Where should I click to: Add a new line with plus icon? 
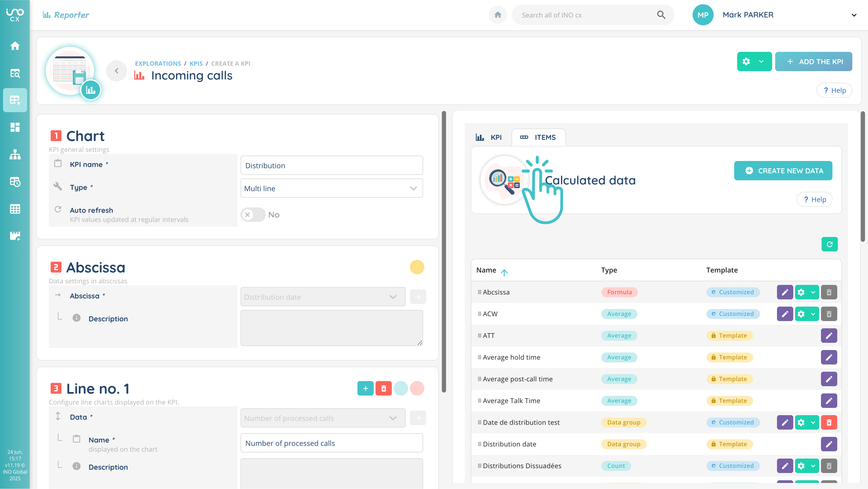pos(365,388)
